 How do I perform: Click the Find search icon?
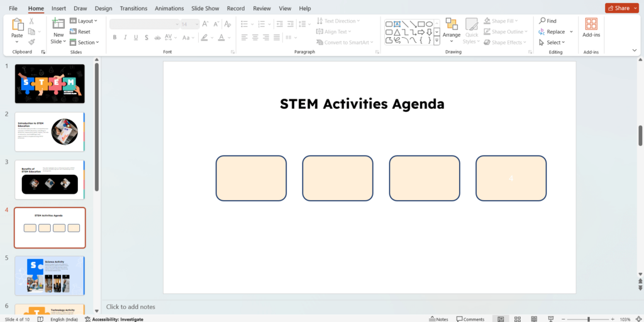pyautogui.click(x=542, y=21)
